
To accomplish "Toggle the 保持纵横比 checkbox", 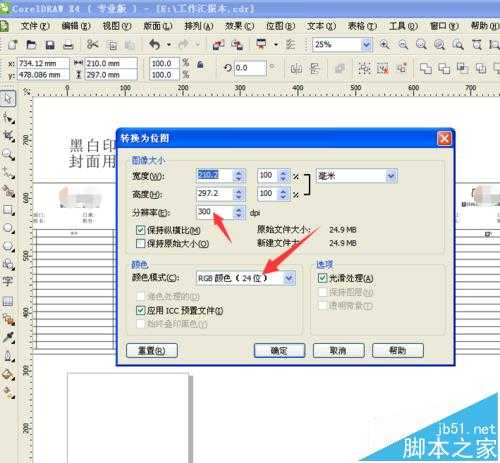I will click(141, 230).
